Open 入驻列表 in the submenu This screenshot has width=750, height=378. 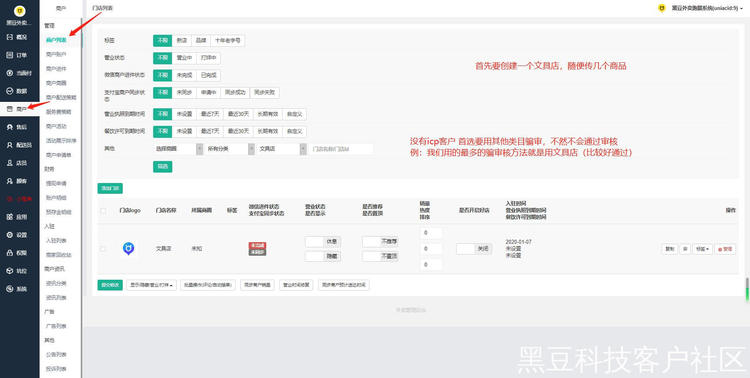[x=55, y=240]
